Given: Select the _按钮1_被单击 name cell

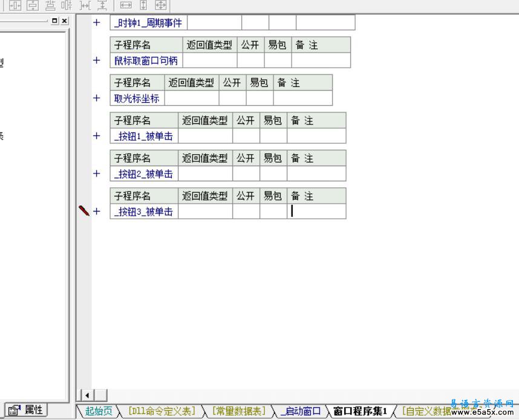Looking at the screenshot, I should pos(144,136).
